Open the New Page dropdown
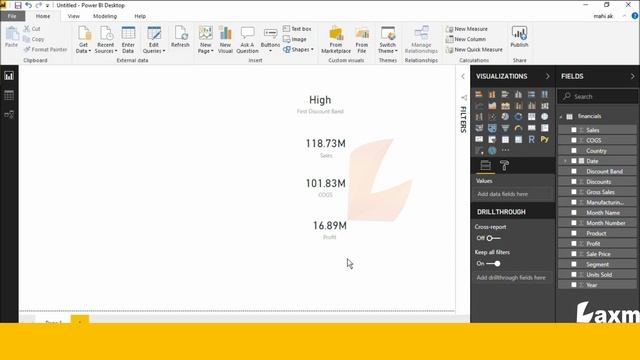Screen dimensions: 640x360 pos(205,40)
